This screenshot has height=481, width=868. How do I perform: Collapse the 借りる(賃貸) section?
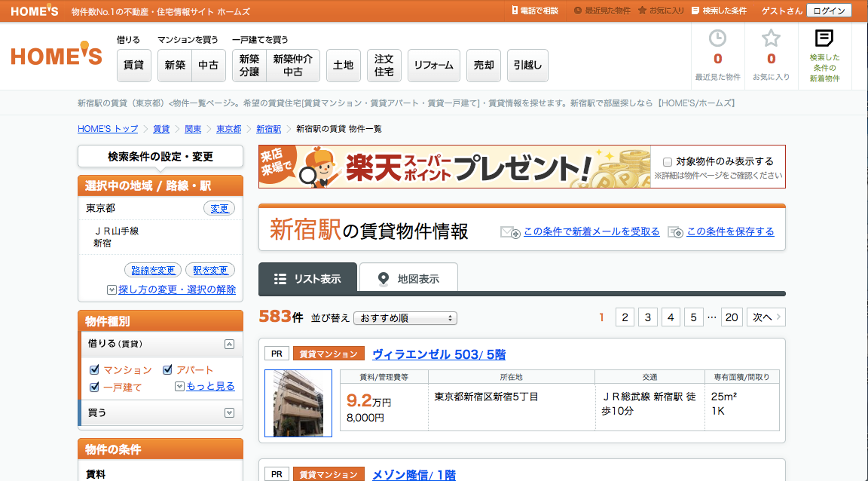(x=229, y=344)
